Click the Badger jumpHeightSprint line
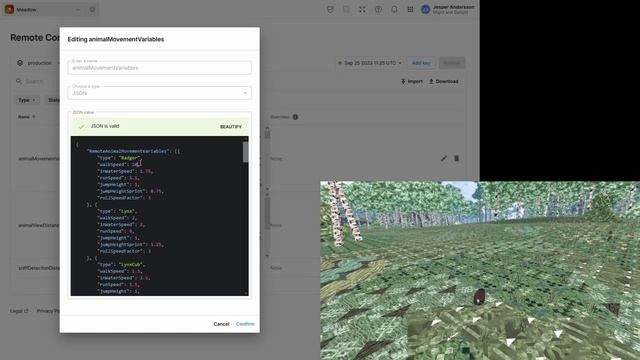The height and width of the screenshot is (360, 640). pos(131,191)
